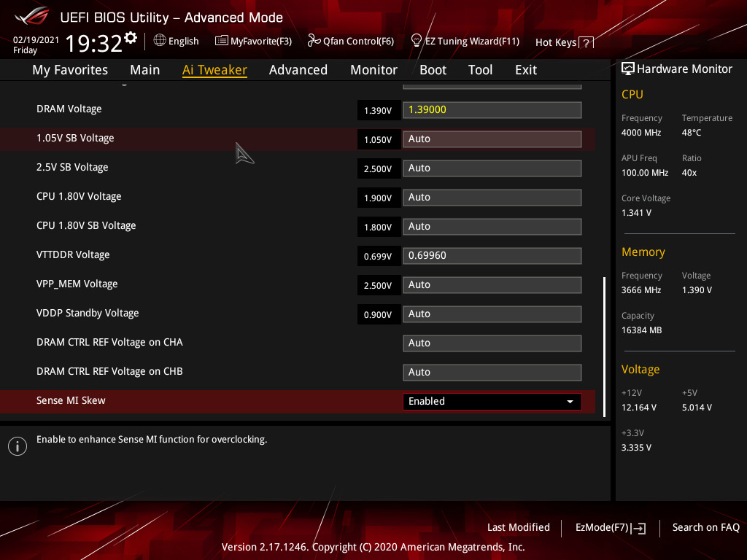
Task: Click the EZ Tuning Wizard bulb icon
Action: coord(416,41)
